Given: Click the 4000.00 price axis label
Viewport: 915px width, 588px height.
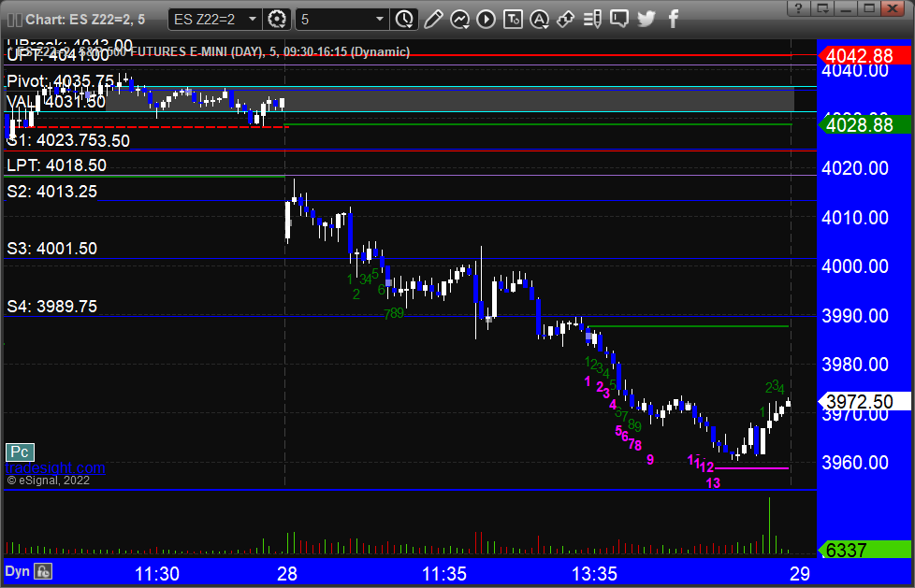Looking at the screenshot, I should [x=855, y=266].
